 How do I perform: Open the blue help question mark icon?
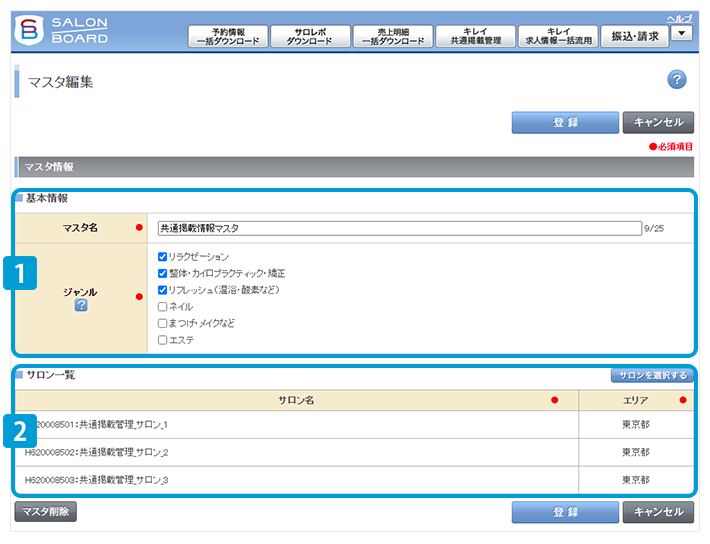[676, 81]
